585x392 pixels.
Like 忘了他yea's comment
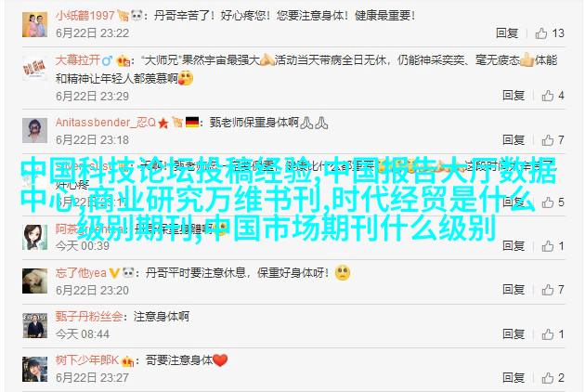(548, 290)
